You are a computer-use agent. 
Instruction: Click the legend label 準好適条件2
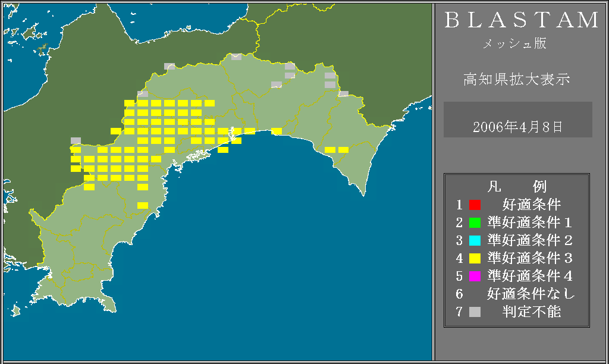530,240
